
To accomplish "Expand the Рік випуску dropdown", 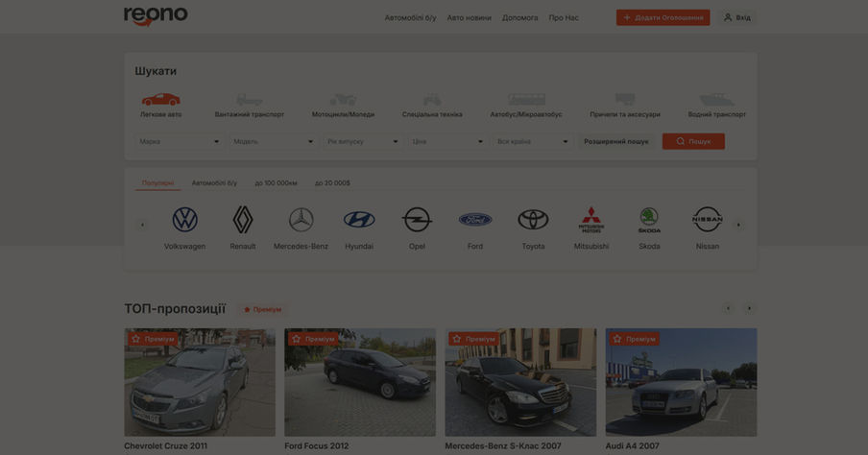I will coord(361,141).
